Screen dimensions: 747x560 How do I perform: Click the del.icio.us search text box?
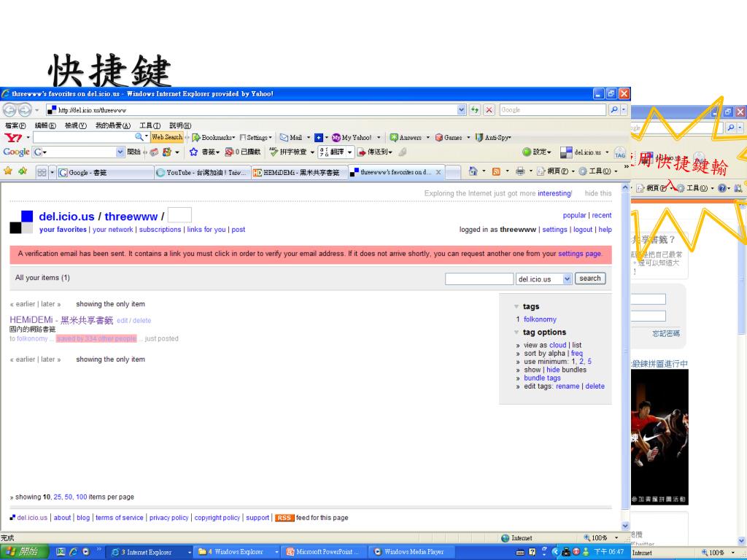(x=479, y=279)
